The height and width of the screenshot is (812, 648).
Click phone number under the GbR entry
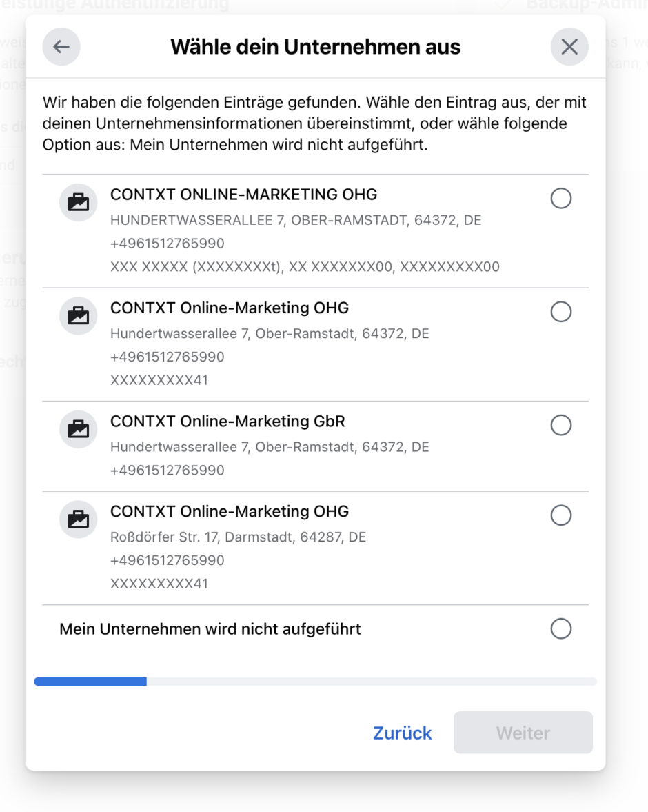point(168,471)
